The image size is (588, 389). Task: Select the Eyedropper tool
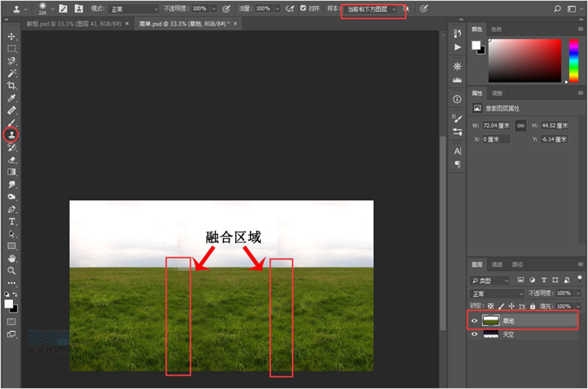[x=11, y=98]
